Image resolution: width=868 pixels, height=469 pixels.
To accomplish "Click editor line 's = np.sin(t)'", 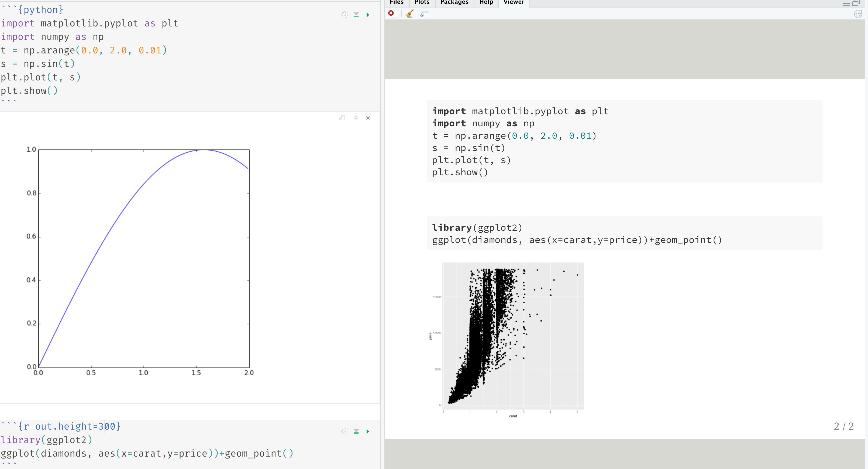I will (38, 64).
